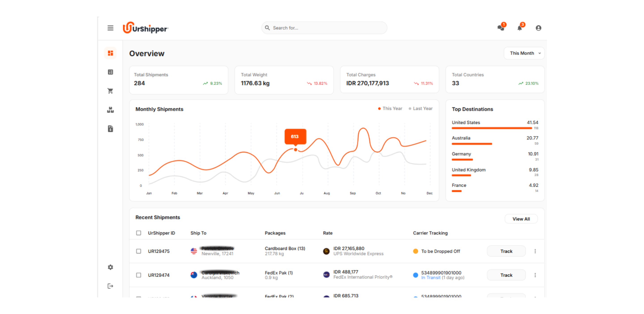Image resolution: width=644 pixels, height=314 pixels.
Task: Open the shopping cart sidebar icon
Action: tap(110, 91)
